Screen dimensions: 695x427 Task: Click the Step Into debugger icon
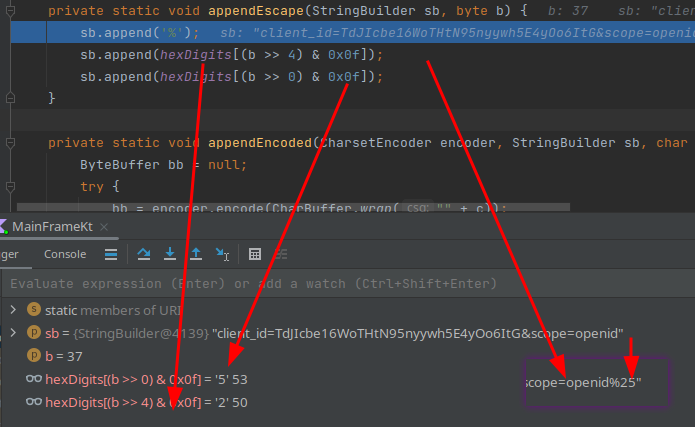click(x=170, y=254)
